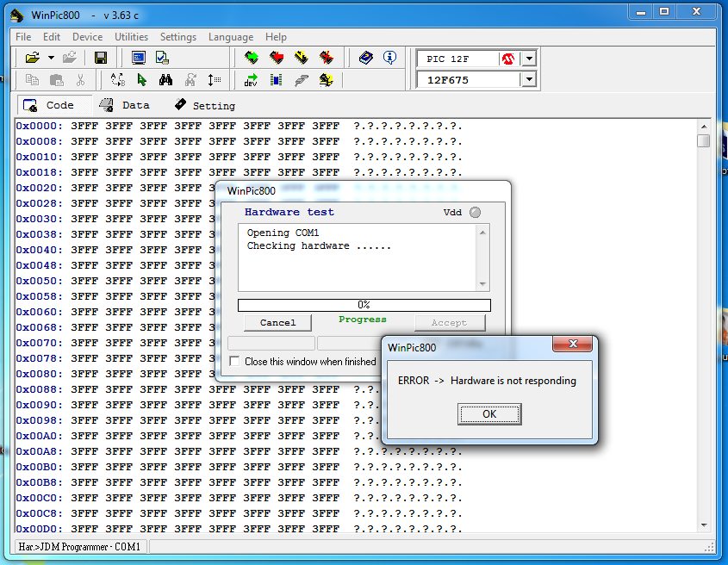Click the vertical double-arrow toolbar icon
This screenshot has width=728, height=565.
(214, 80)
